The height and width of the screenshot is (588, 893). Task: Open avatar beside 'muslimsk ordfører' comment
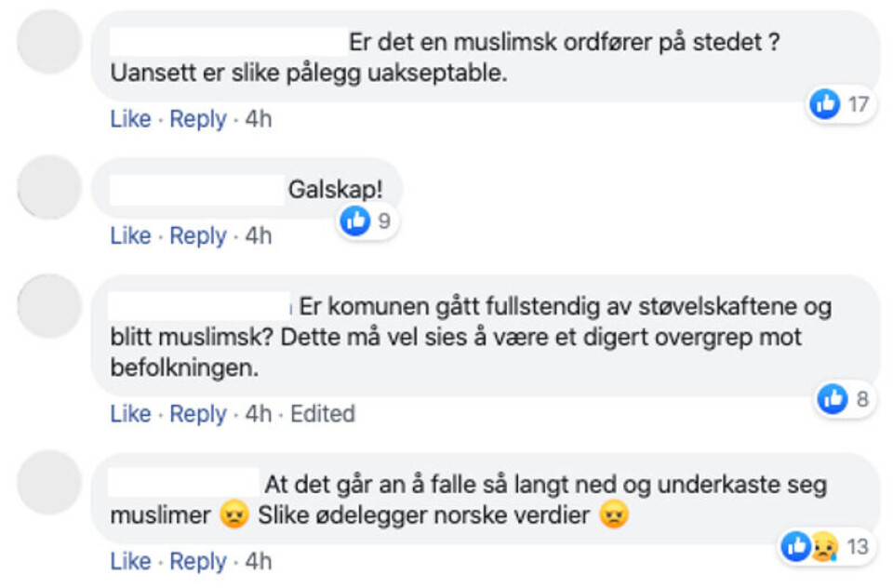click(49, 41)
